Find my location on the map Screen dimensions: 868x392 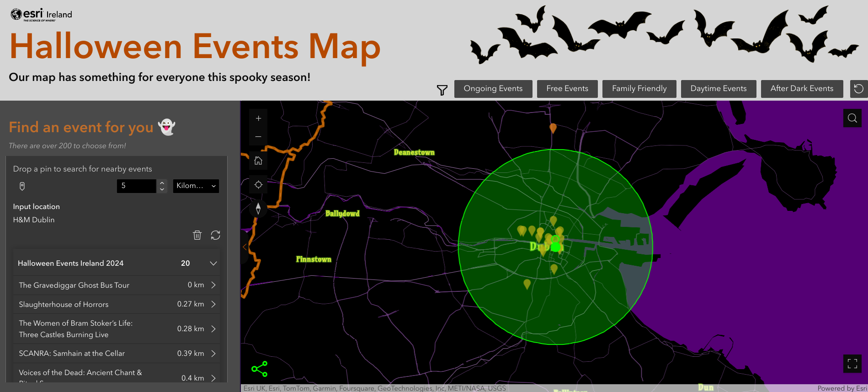click(x=258, y=185)
